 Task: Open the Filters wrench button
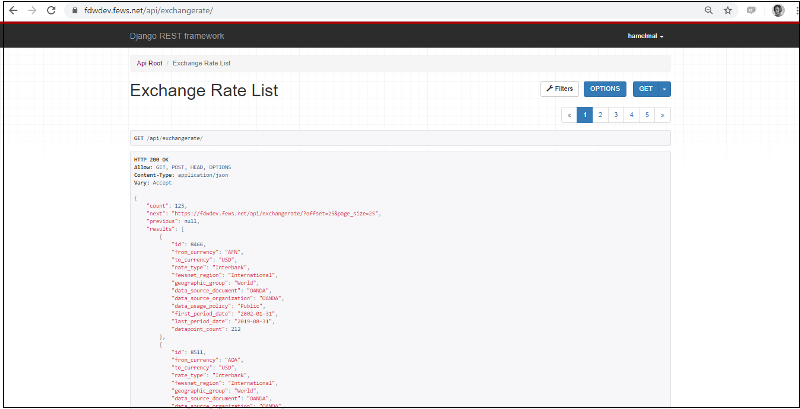click(559, 89)
